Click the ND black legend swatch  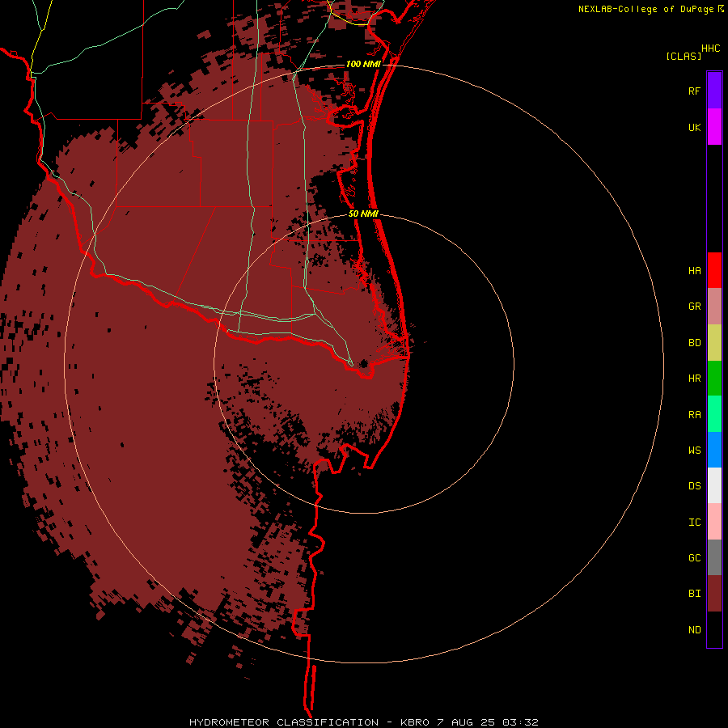(x=714, y=629)
